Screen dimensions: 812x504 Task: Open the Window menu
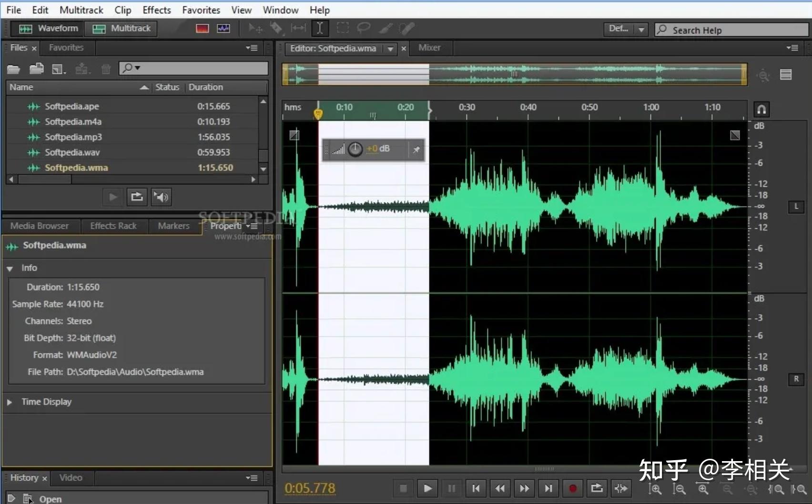point(280,10)
